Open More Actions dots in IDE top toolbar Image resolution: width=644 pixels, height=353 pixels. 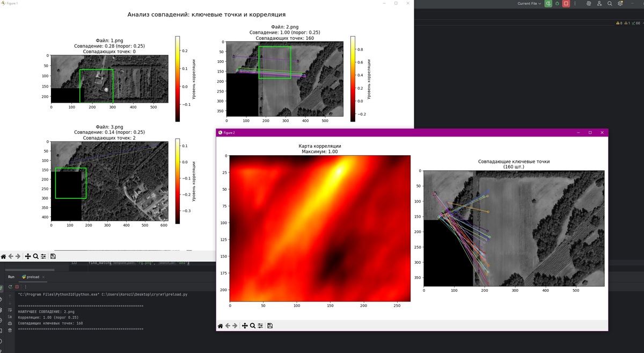click(574, 3)
